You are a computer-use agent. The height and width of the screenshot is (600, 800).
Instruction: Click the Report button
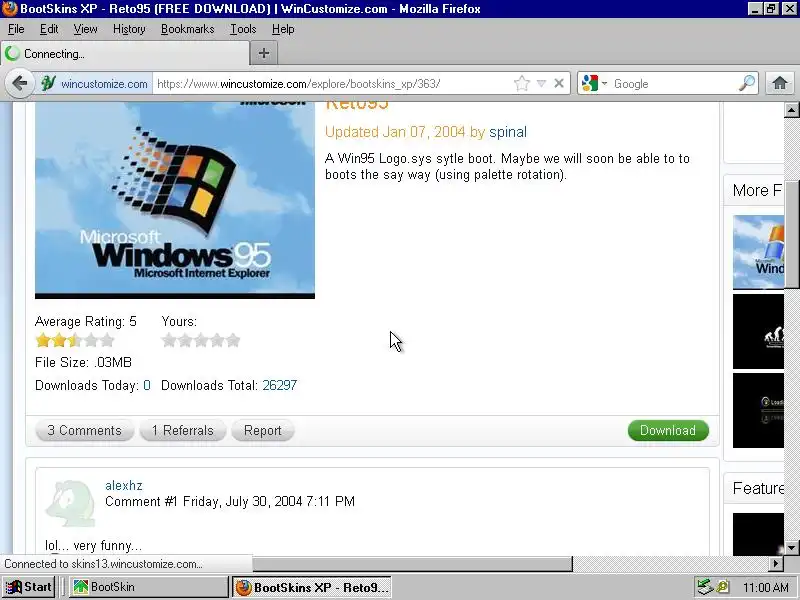[263, 431]
